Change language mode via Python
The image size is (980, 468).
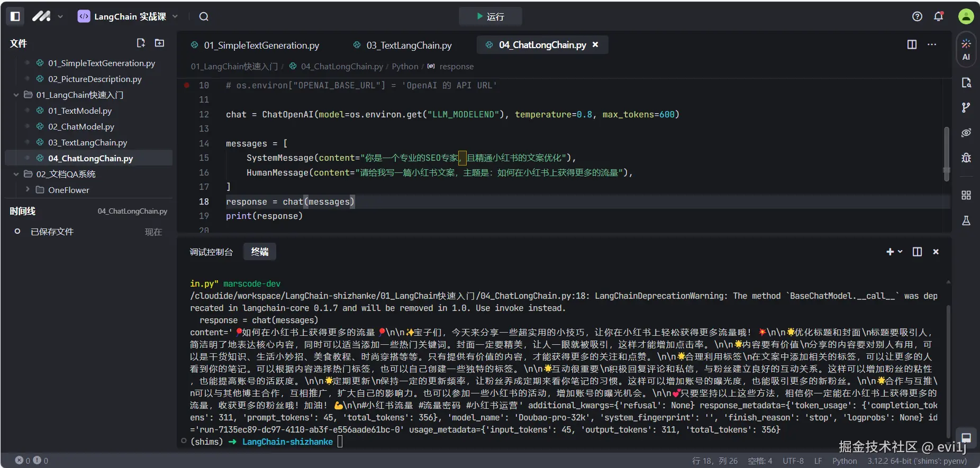tap(845, 461)
